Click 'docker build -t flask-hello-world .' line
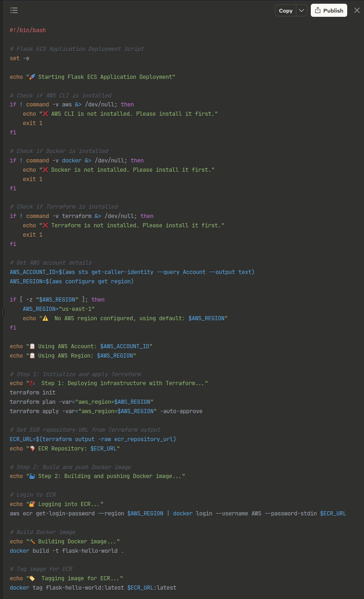The width and height of the screenshot is (364, 599). pyautogui.click(x=67, y=551)
